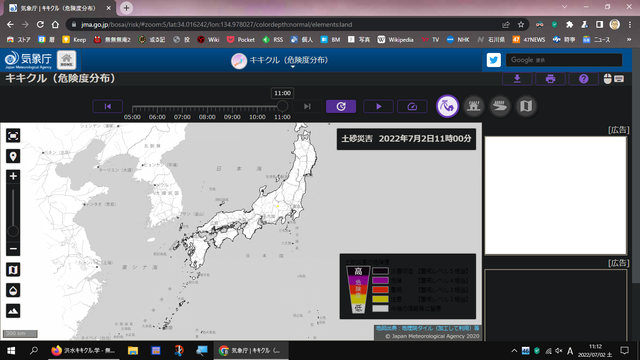The image size is (640, 360).
Task: Click the download icon button
Action: pyautogui.click(x=517, y=78)
